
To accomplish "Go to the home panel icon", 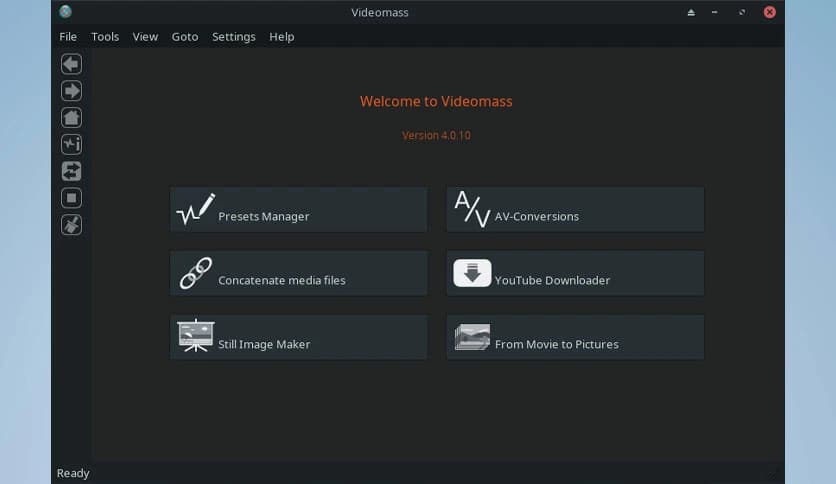I will tap(71, 118).
